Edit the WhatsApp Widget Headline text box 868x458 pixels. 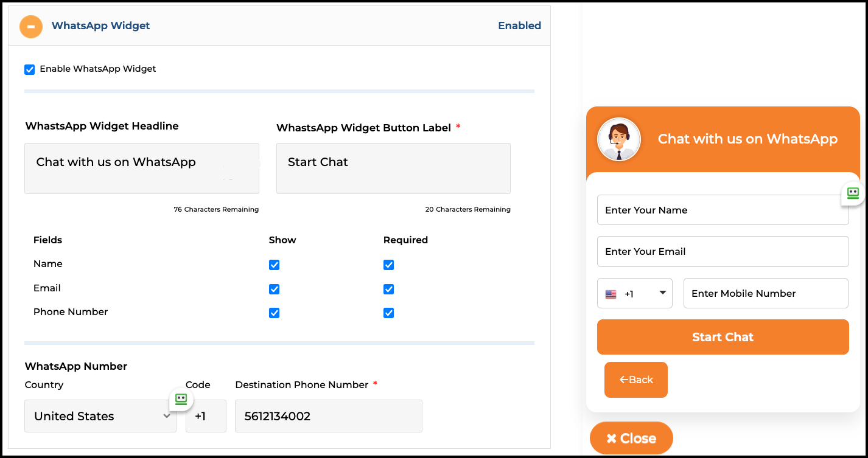pos(141,168)
